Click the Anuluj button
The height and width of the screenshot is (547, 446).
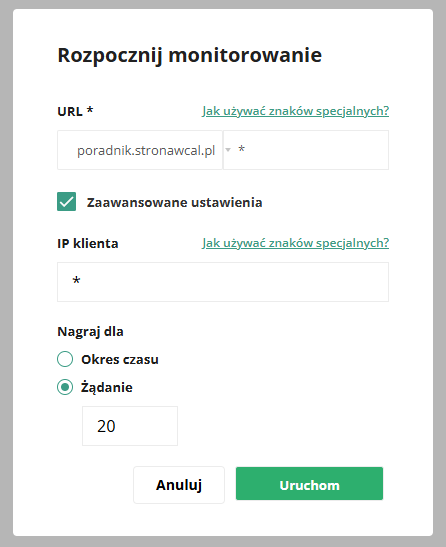coord(179,485)
